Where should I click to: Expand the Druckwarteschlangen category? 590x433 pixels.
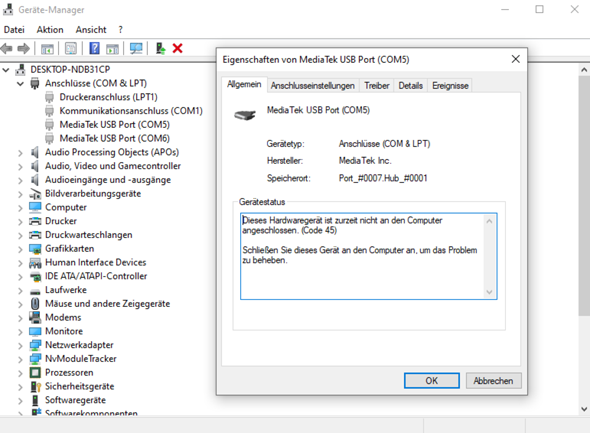(20, 235)
